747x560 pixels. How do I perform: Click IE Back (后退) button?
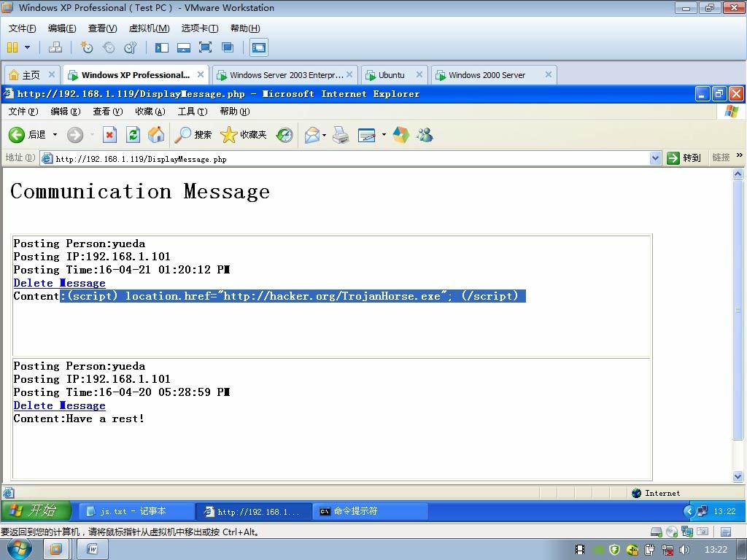tap(28, 135)
